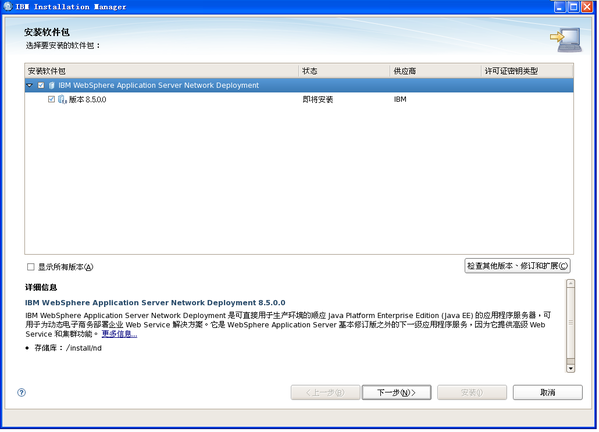This screenshot has width=599, height=432.
Task: Enable 显示所有版本 checkbox
Action: 31,267
